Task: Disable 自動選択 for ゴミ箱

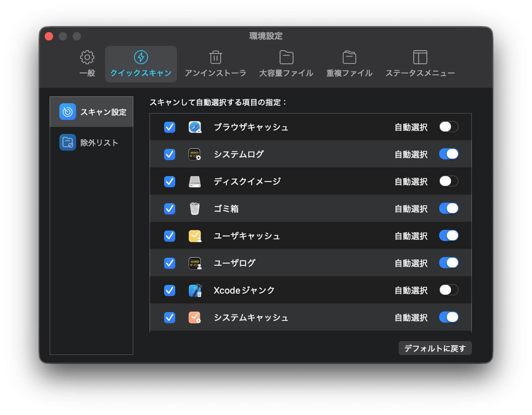Action: (x=449, y=208)
